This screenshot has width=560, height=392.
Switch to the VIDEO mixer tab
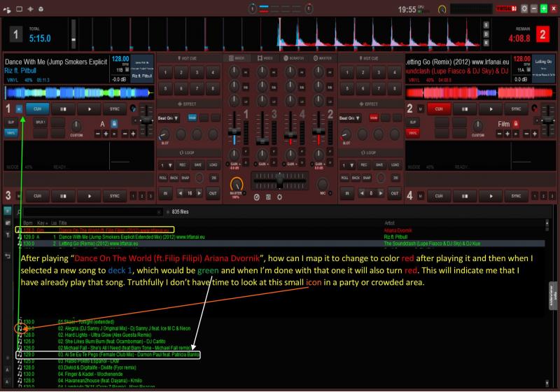point(265,57)
